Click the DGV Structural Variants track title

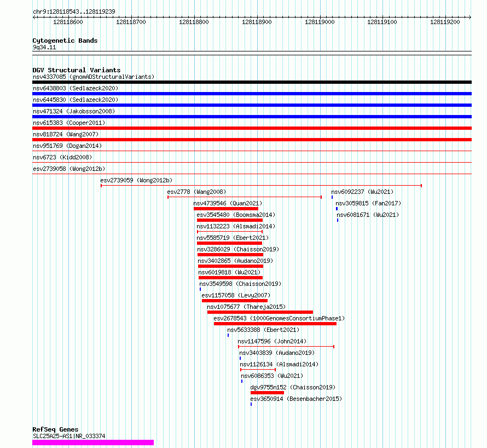(77, 70)
